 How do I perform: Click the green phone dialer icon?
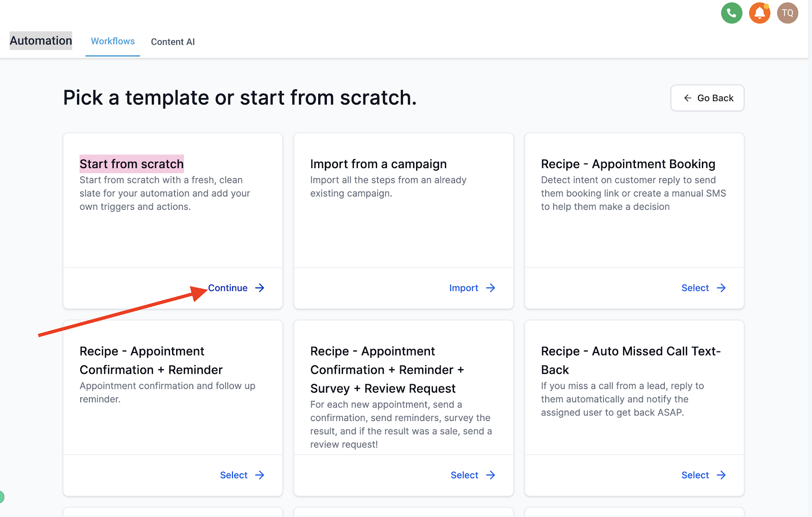tap(731, 13)
